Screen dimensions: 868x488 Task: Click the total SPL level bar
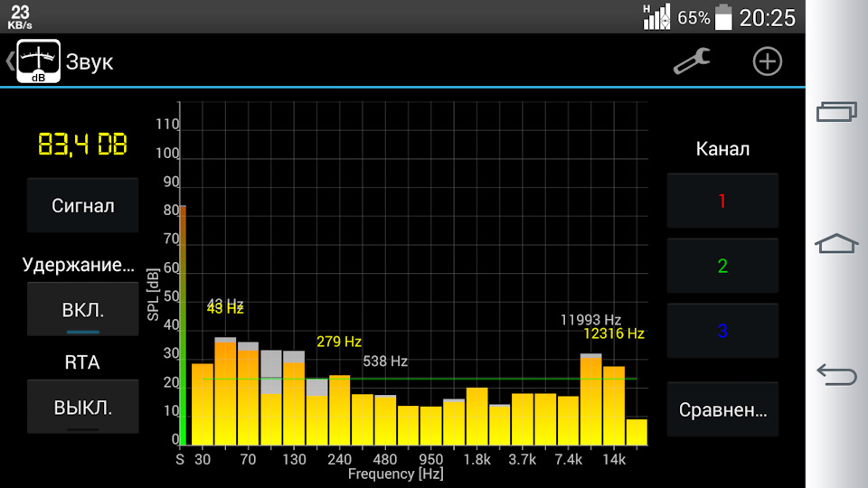pyautogui.click(x=182, y=325)
